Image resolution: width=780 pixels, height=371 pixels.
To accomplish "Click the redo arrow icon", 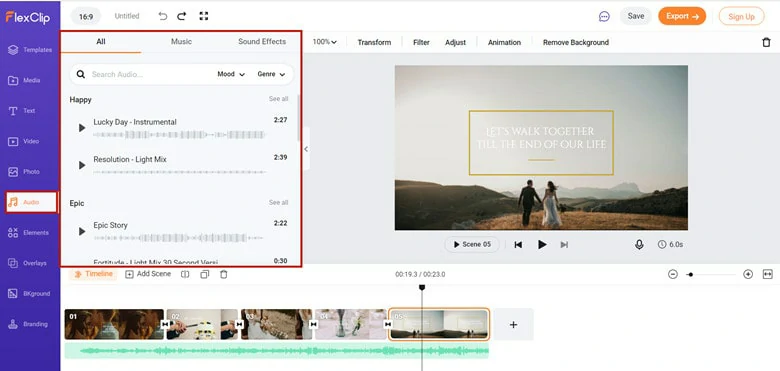I will click(x=182, y=16).
